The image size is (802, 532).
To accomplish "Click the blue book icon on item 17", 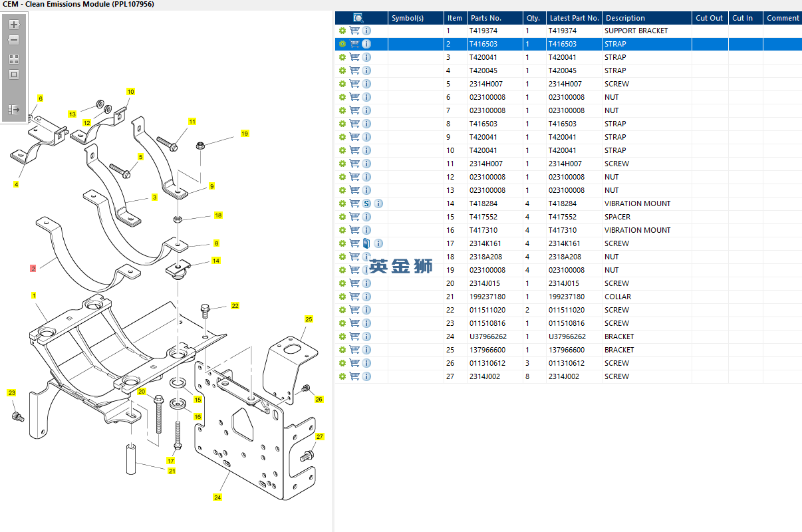I will coord(366,243).
